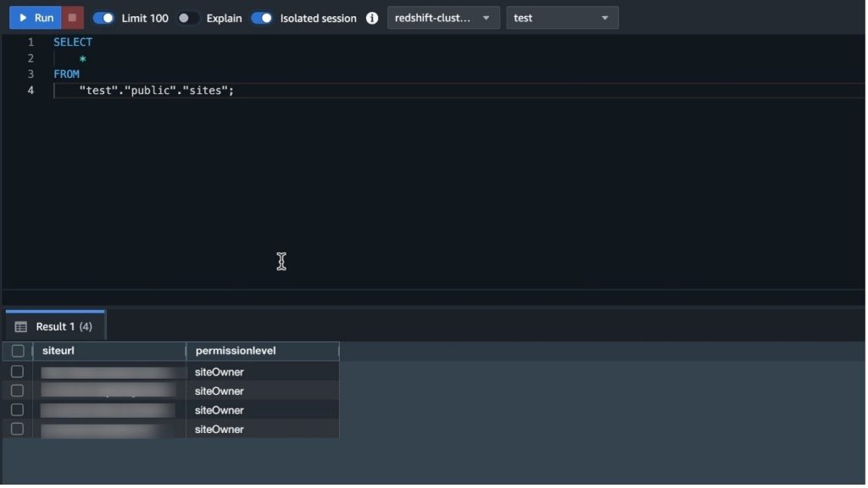Check the first siteOwner row checkbox
The width and height of the screenshot is (868, 488).
[18, 371]
